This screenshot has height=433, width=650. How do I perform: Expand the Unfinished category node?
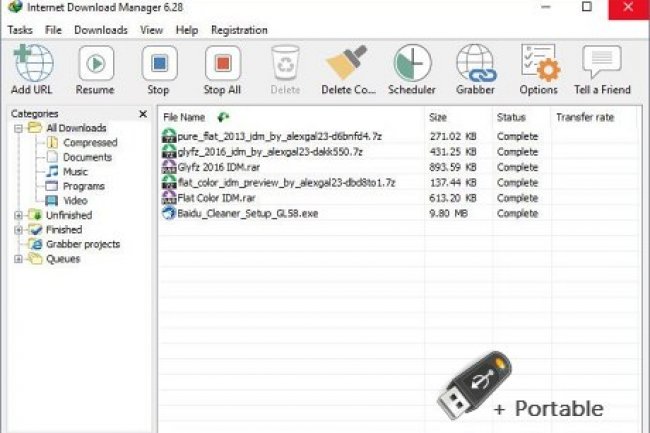coord(18,215)
